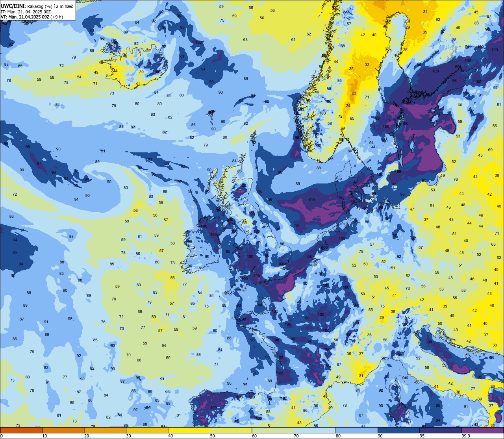
Task: Click the legend label "99.9"
Action: click(x=466, y=436)
